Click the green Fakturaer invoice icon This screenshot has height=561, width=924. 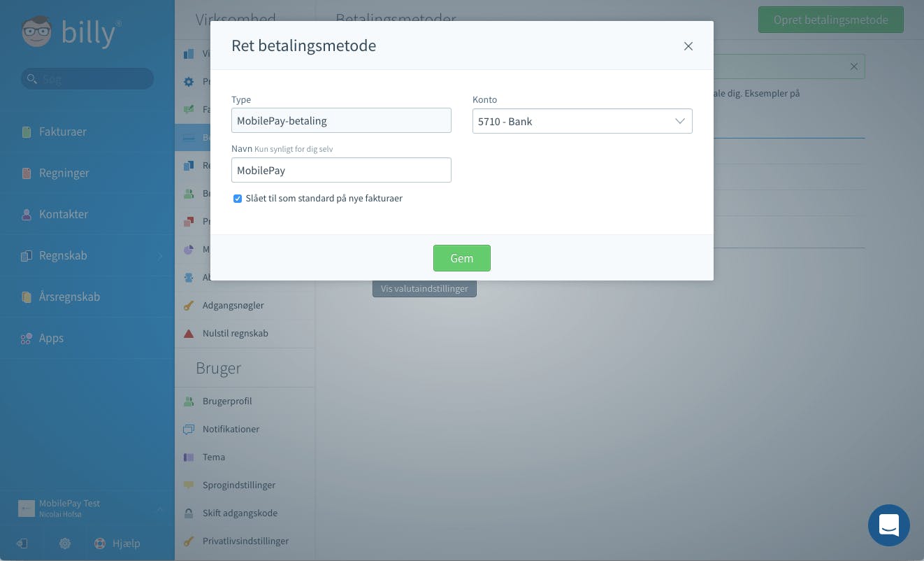[27, 132]
